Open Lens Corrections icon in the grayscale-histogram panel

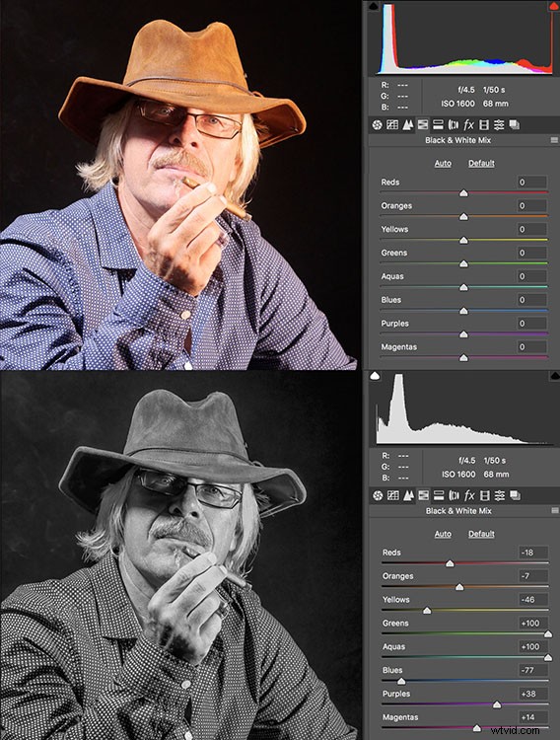click(454, 495)
